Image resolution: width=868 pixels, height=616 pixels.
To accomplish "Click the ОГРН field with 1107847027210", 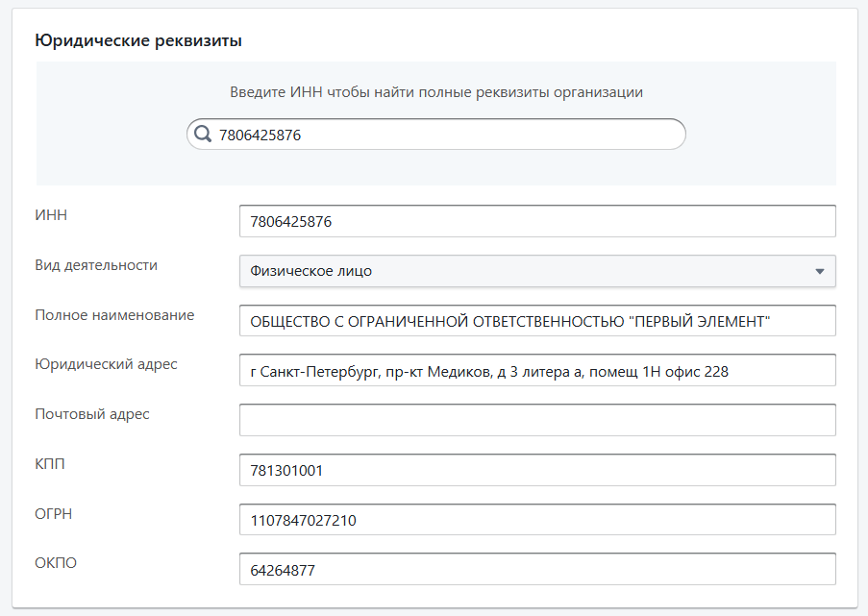I will tap(536, 520).
